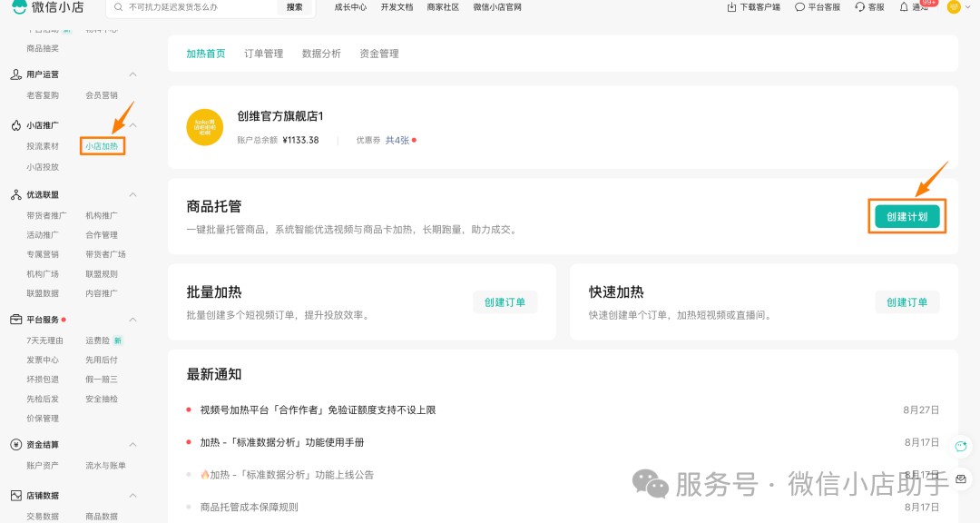The width and height of the screenshot is (980, 523).
Task: Open the 共4张 coupon link
Action: (397, 140)
